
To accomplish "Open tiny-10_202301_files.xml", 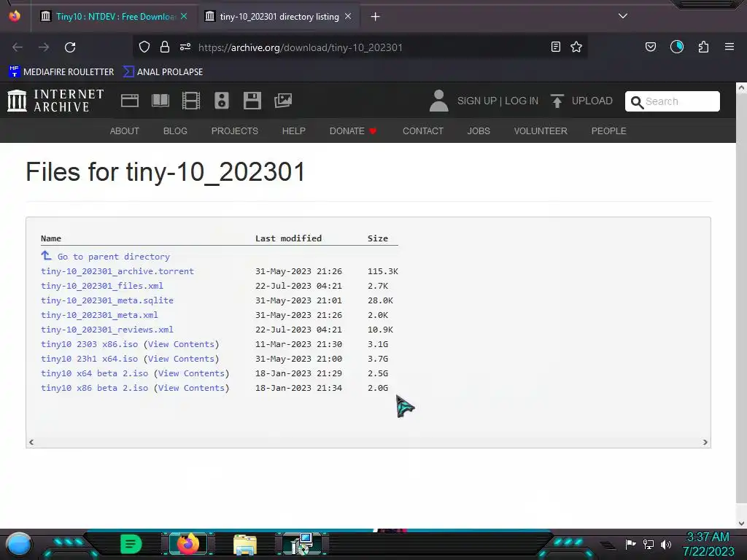I will click(x=102, y=286).
